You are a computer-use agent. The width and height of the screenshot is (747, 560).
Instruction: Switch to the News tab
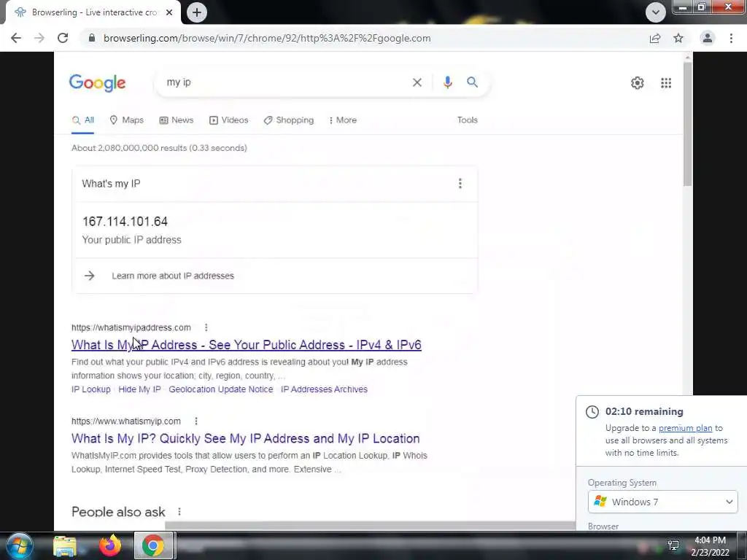[x=177, y=120]
